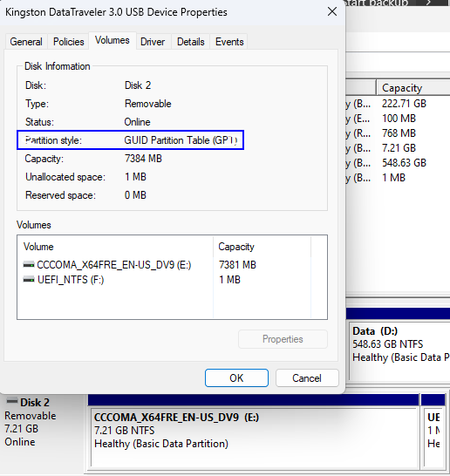Image resolution: width=450 pixels, height=476 pixels.
Task: Confirm with the OK button
Action: 236,378
